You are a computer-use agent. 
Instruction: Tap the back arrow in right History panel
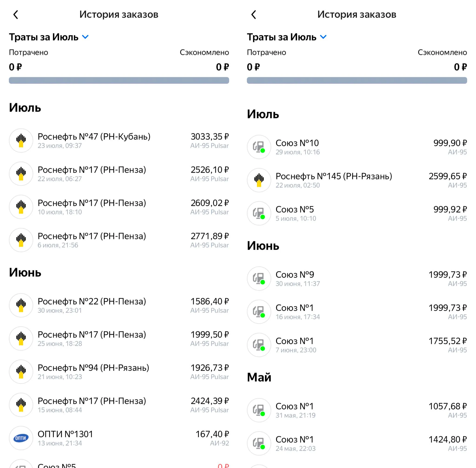coord(254,15)
